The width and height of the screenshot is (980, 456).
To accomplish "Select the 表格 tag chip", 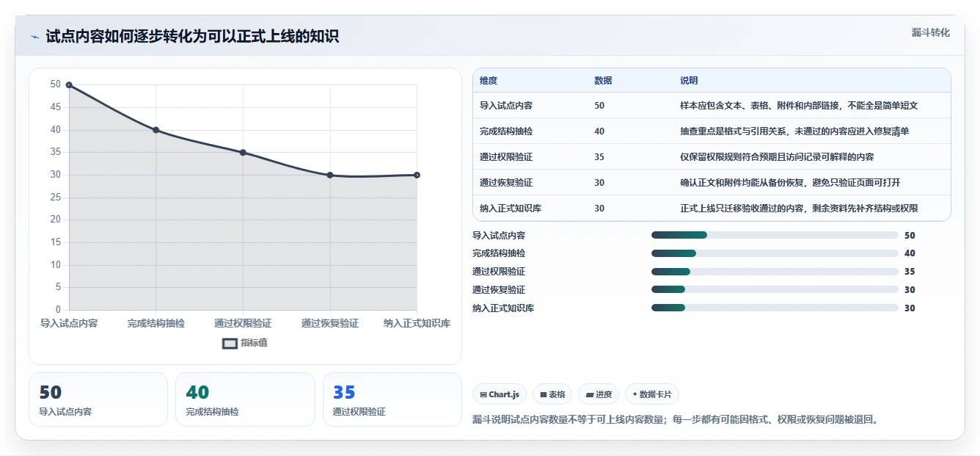I will 552,394.
